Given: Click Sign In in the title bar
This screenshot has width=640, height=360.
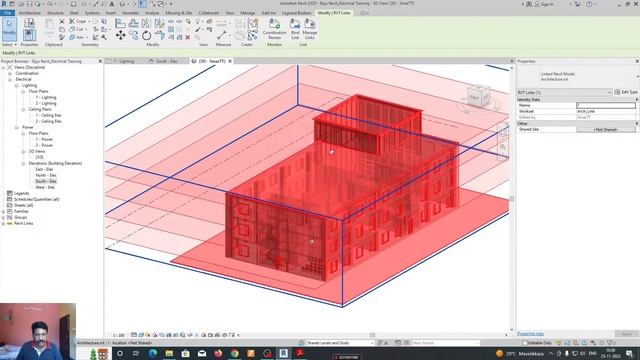Looking at the screenshot, I should click(546, 4).
